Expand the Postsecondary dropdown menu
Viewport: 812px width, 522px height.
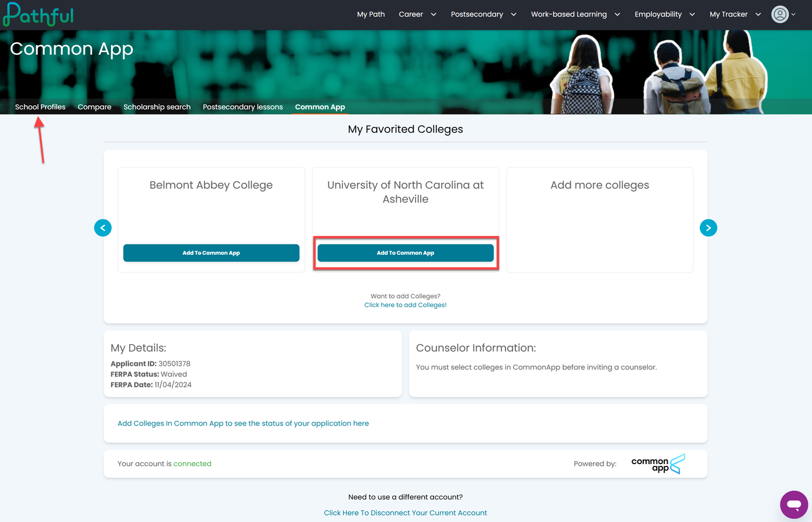[484, 14]
